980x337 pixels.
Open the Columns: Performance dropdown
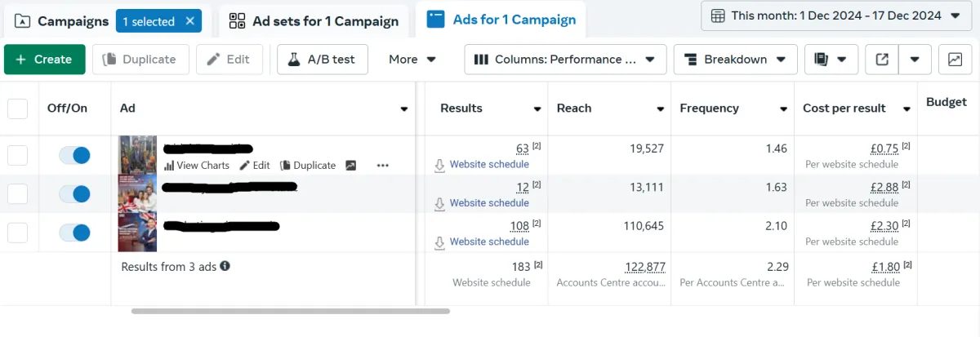tap(565, 60)
